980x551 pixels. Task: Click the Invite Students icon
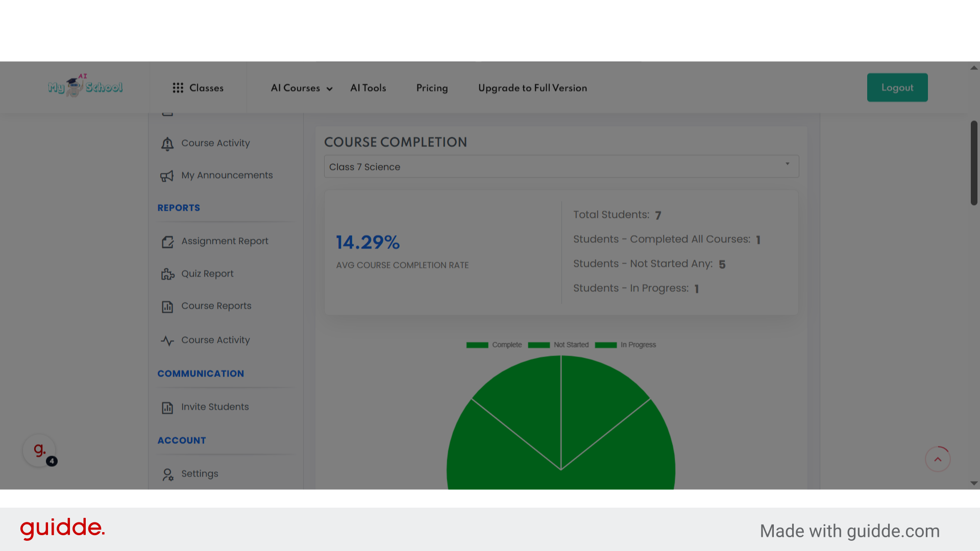167,408
